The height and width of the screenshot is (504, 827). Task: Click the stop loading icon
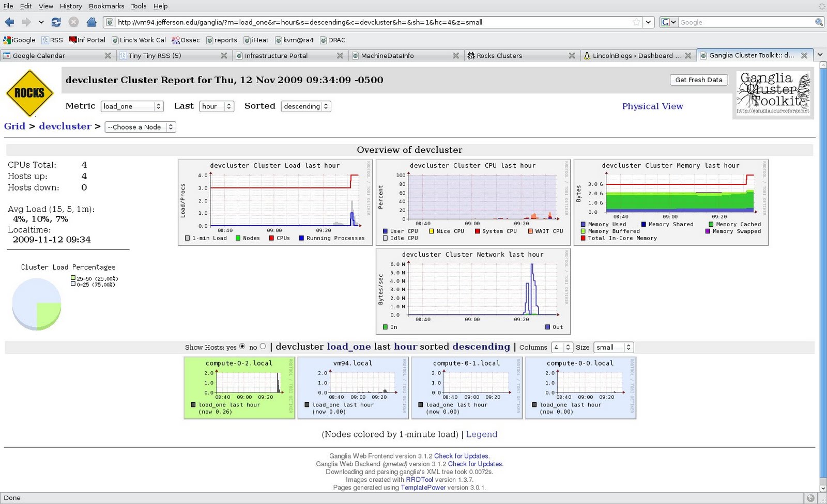pyautogui.click(x=73, y=22)
